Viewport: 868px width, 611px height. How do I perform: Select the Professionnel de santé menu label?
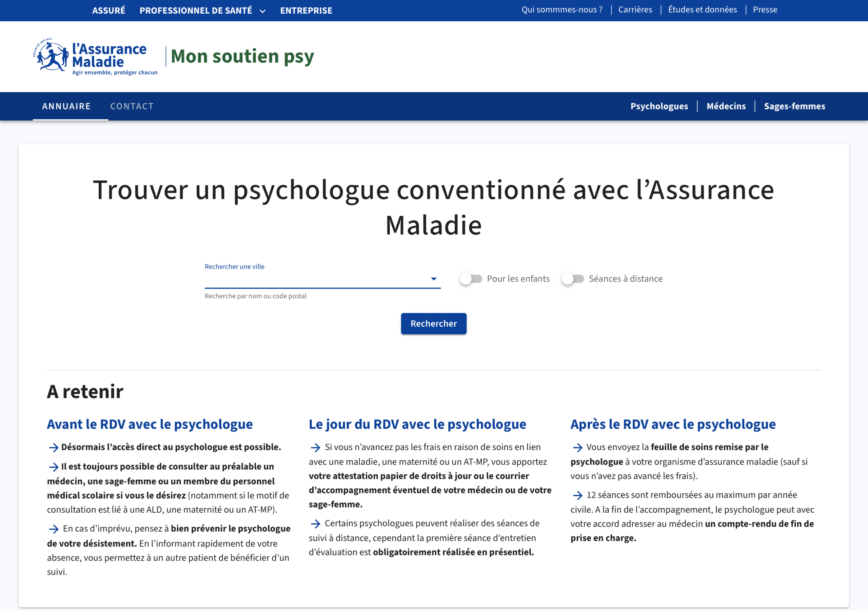click(196, 10)
